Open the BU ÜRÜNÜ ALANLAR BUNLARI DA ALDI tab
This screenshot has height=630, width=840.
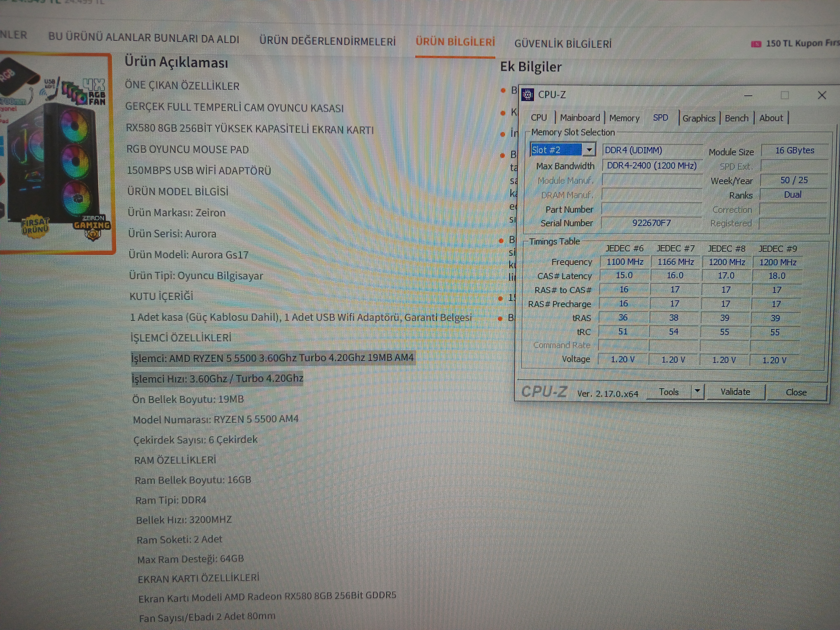144,38
